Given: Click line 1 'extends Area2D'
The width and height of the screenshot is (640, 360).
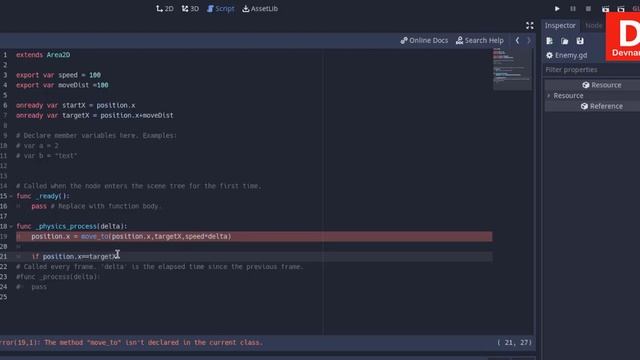Looking at the screenshot, I should (43, 55).
